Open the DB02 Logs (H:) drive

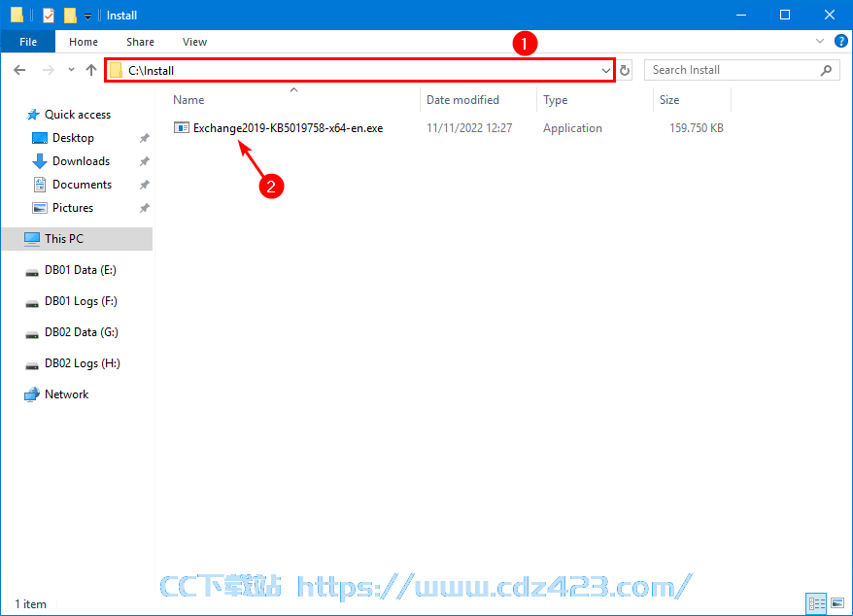coord(83,363)
